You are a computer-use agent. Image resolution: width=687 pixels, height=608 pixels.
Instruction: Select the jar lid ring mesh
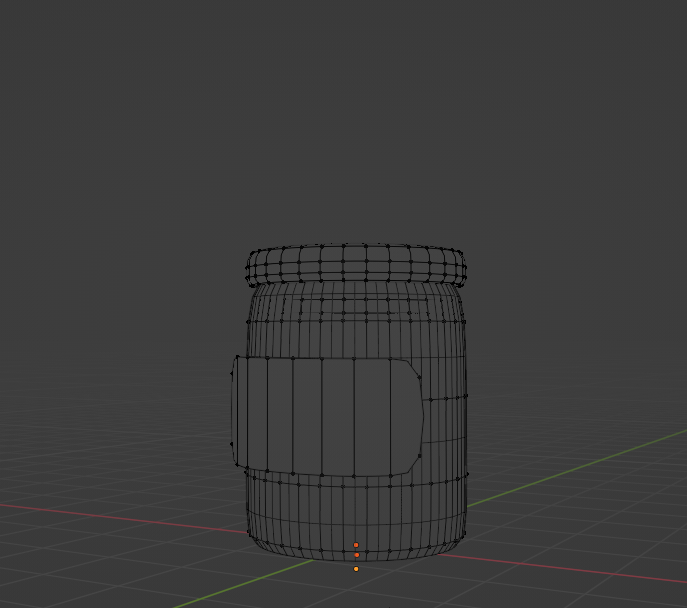[x=356, y=264]
